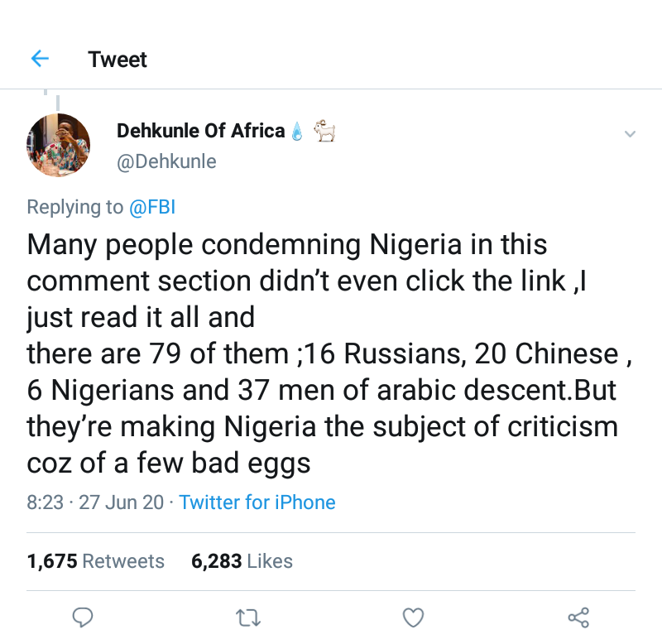Click the Twitter for iPhone source link
This screenshot has width=662, height=644.
[x=257, y=502]
